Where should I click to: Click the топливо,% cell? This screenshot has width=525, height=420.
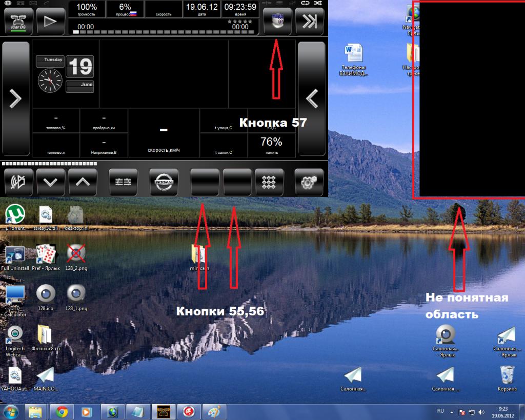point(55,121)
